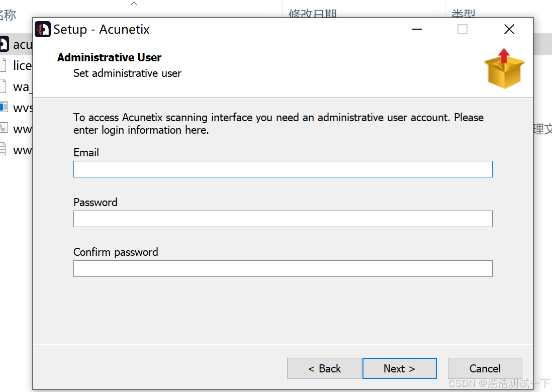Click the Next > button
The image size is (552, 392).
click(x=399, y=368)
